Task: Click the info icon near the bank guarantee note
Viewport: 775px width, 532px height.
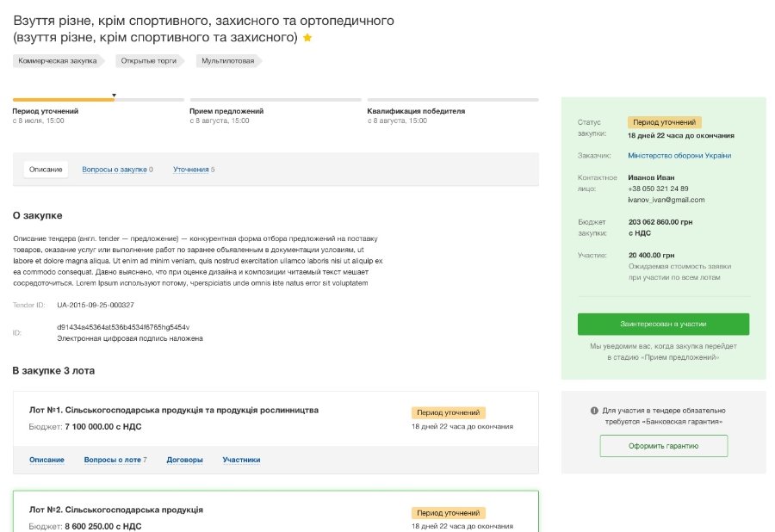Action: coord(594,411)
